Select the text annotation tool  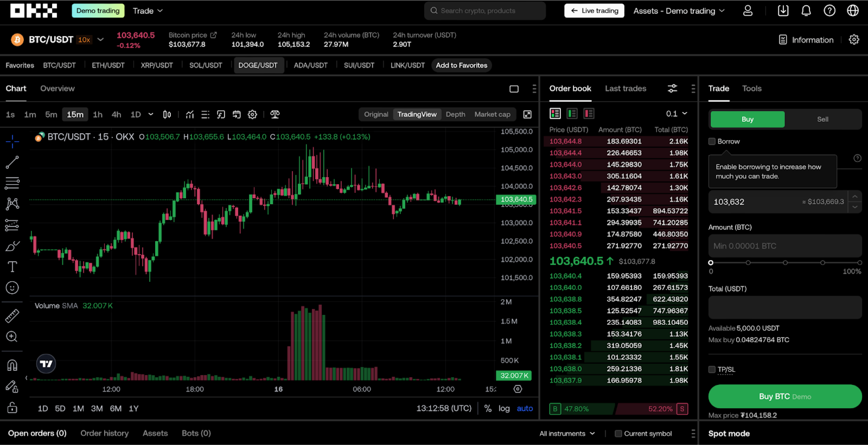tap(12, 267)
